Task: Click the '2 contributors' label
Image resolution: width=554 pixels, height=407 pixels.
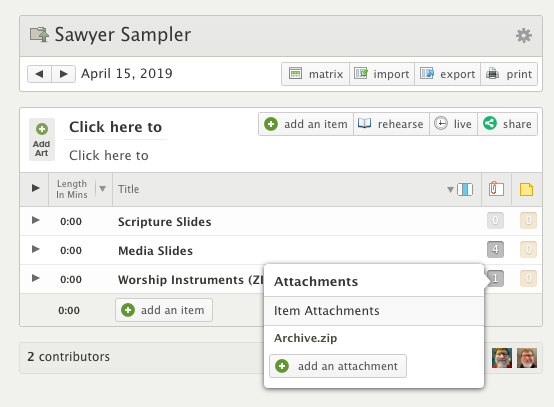Action: (69, 357)
